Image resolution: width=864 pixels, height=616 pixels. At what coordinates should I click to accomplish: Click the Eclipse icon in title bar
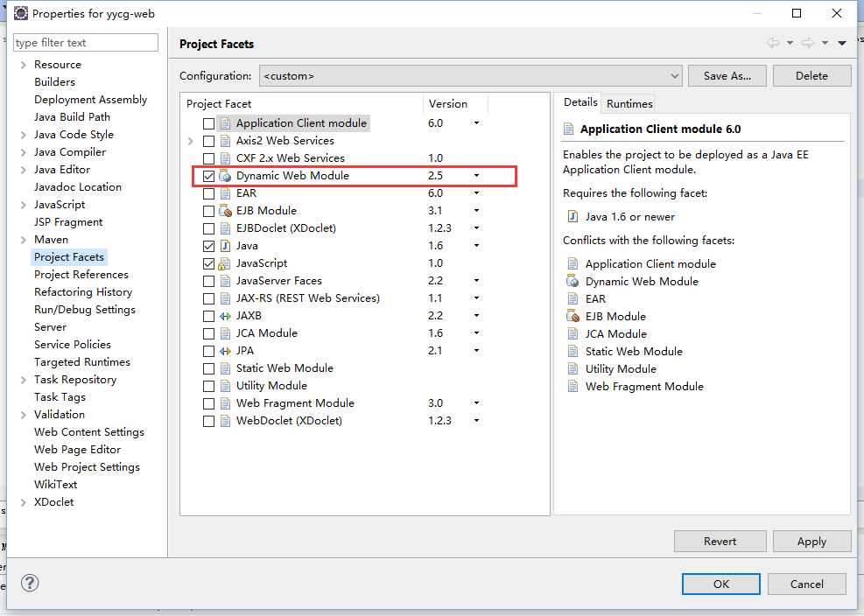coord(20,13)
